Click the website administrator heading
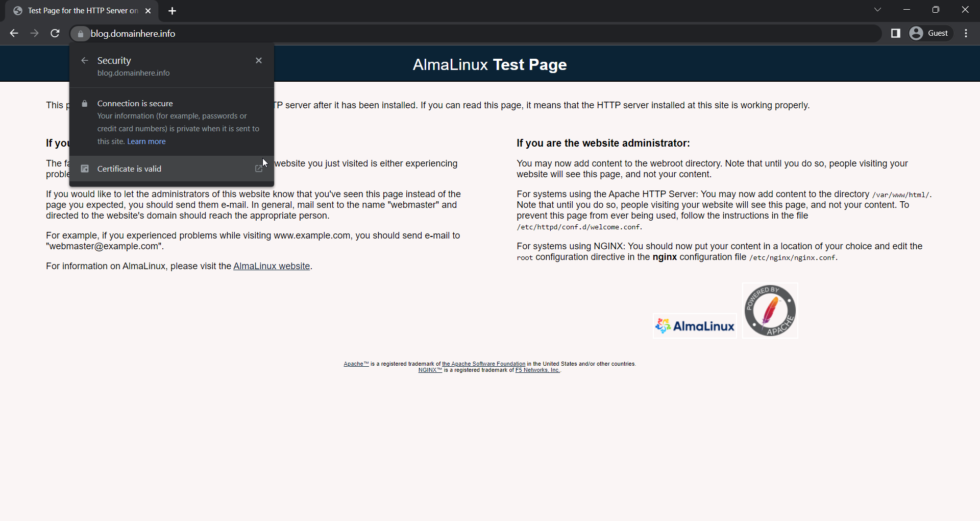The image size is (980, 521). click(603, 144)
